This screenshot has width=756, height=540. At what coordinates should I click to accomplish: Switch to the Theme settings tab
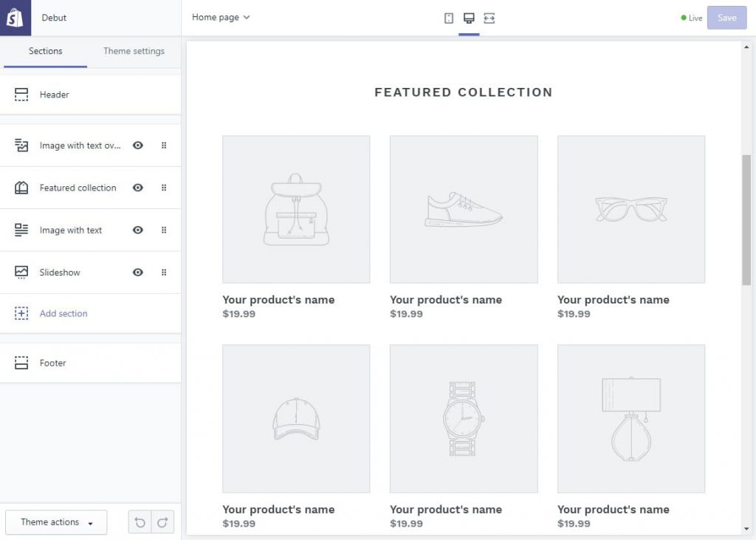tap(134, 51)
